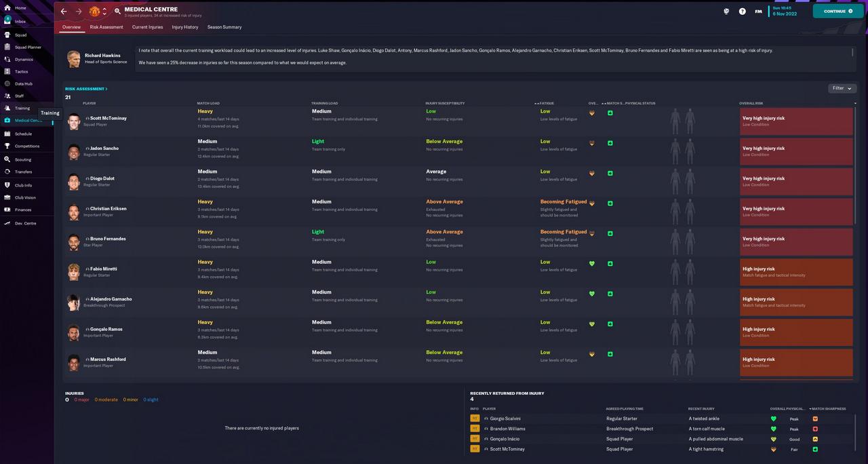Open the Inbox sidebar icon
The height and width of the screenshot is (464, 868).
click(7, 21)
